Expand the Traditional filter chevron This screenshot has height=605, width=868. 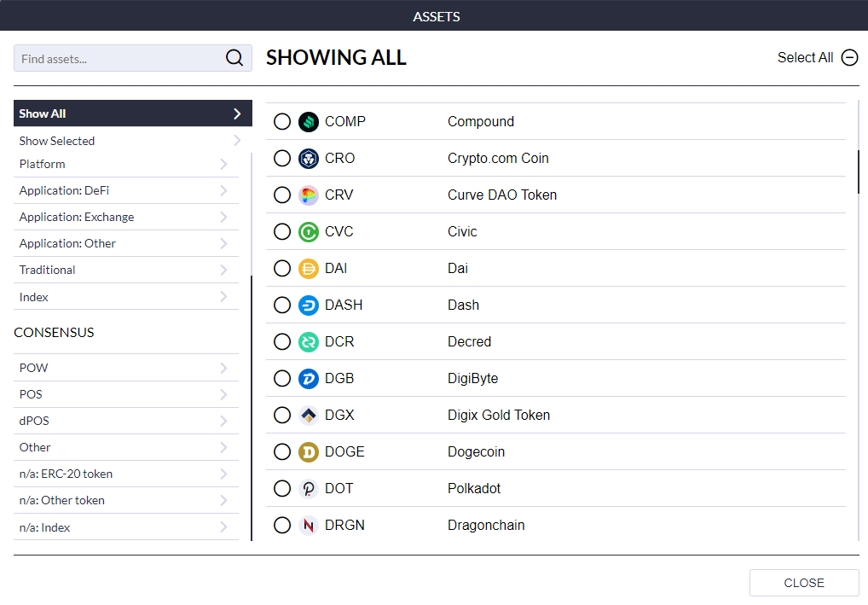223,270
